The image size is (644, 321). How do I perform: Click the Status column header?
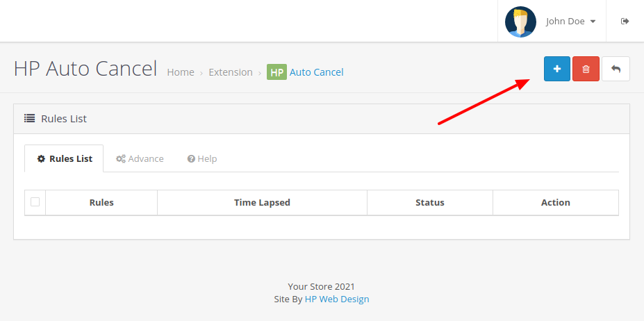pyautogui.click(x=429, y=203)
